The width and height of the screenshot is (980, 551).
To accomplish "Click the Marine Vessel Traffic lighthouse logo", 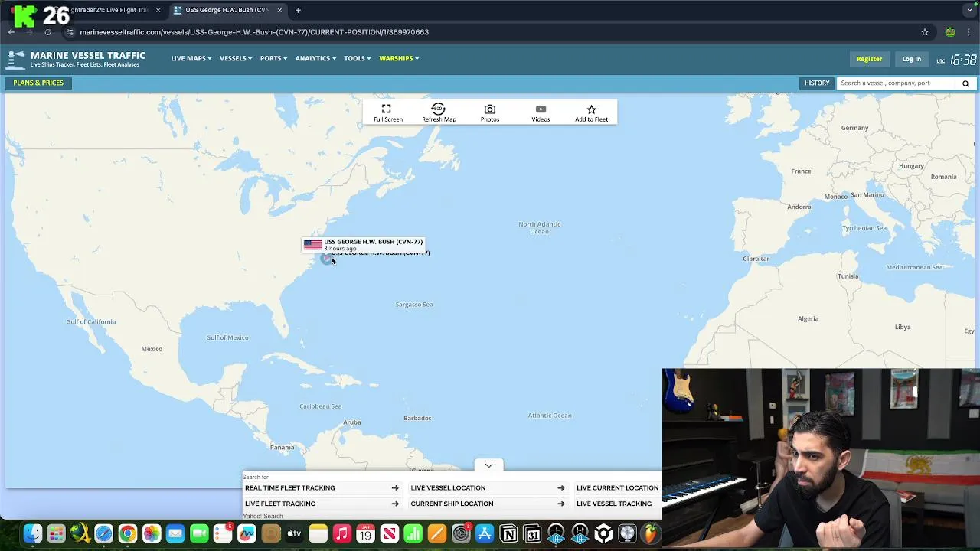I will click(x=16, y=59).
